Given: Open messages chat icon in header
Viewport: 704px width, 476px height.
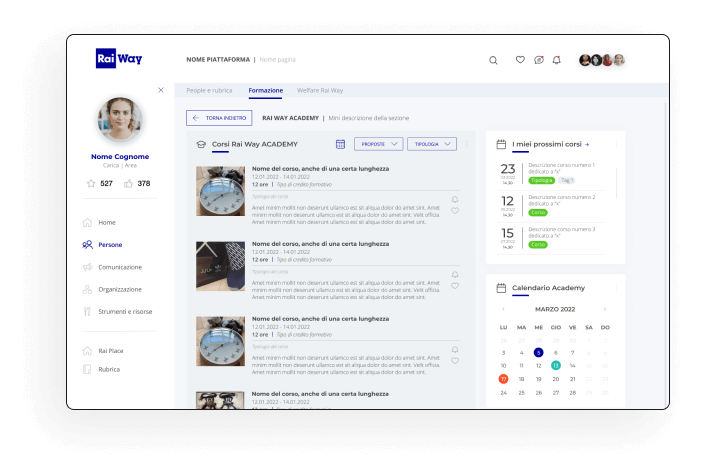Looking at the screenshot, I should coord(539,60).
